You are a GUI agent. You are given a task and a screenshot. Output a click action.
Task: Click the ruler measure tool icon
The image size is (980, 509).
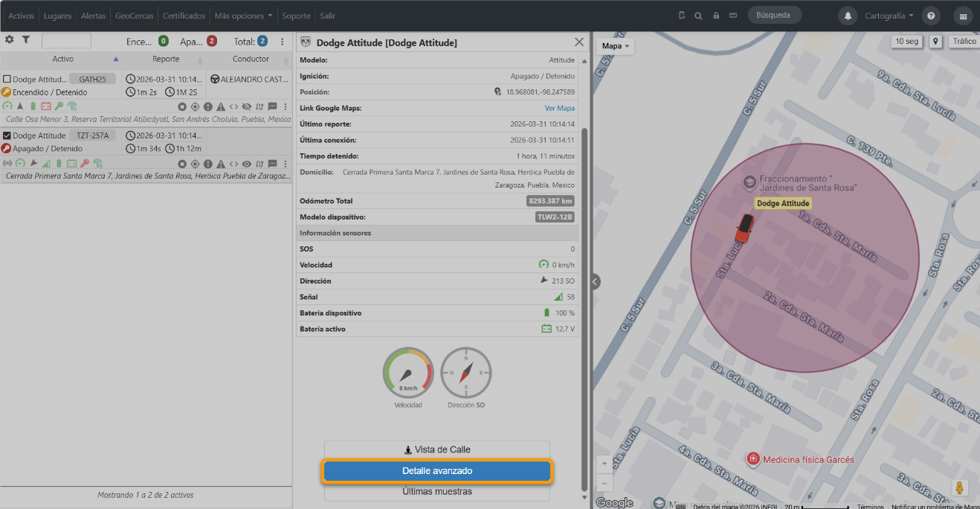732,16
